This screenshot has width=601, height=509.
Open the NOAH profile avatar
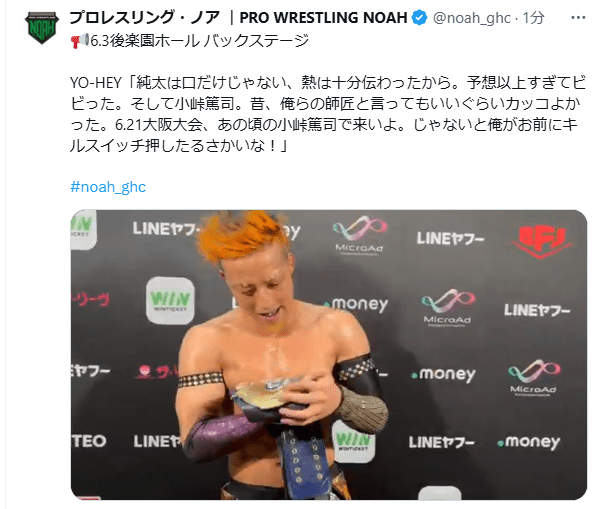coord(42,27)
